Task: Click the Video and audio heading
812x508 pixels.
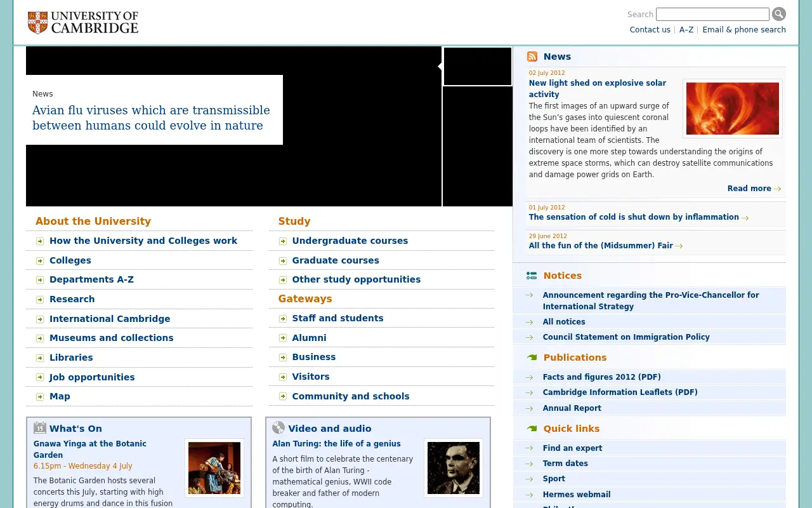Action: 330,429
